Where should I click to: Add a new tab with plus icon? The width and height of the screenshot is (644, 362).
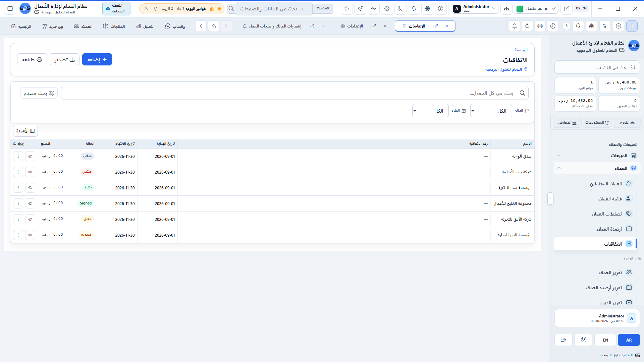(x=632, y=26)
